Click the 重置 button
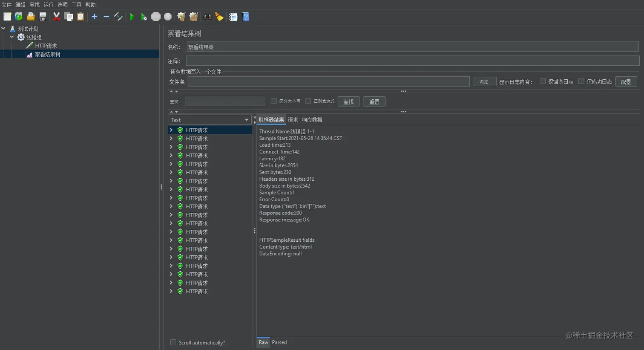 pyautogui.click(x=374, y=101)
